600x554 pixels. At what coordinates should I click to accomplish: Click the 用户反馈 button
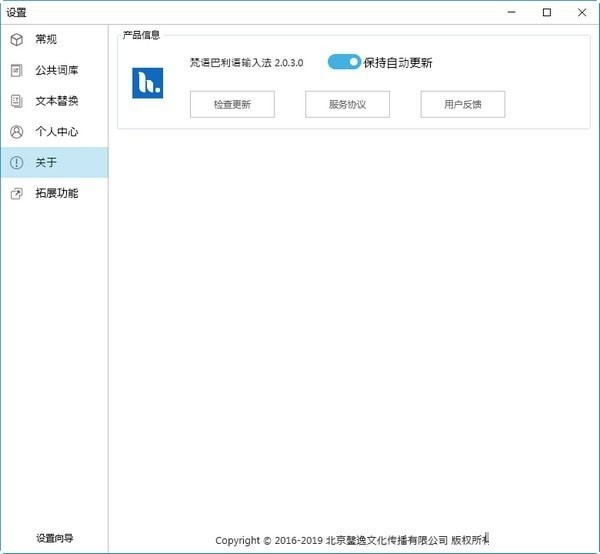coord(462,104)
